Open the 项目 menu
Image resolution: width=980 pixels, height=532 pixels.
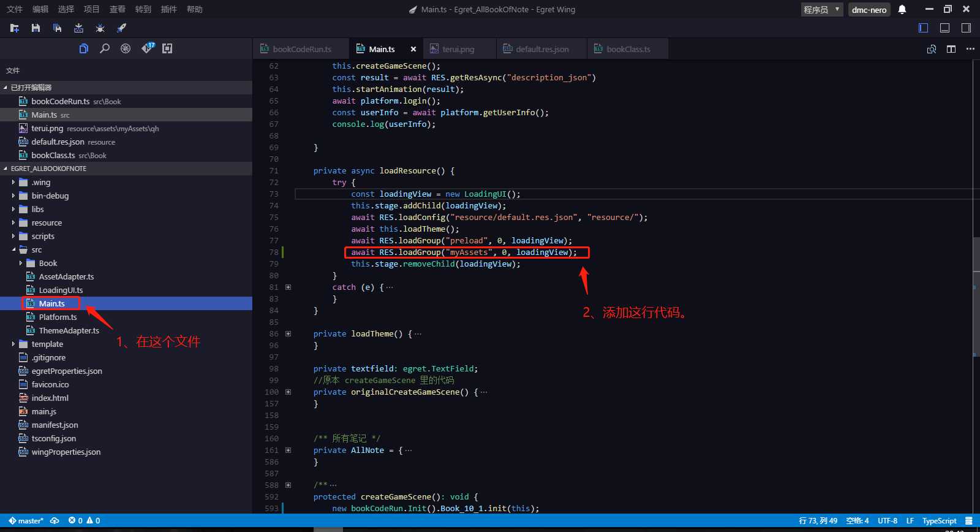[x=92, y=9]
